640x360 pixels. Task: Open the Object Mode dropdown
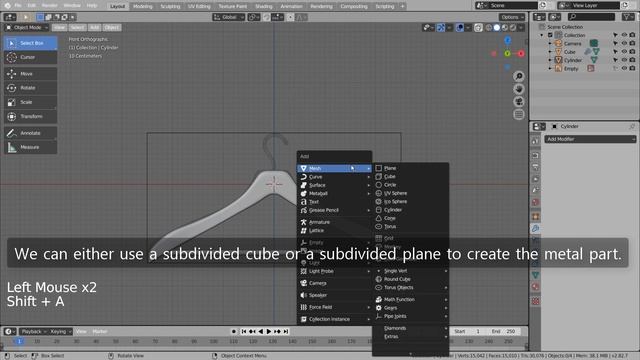click(27, 27)
